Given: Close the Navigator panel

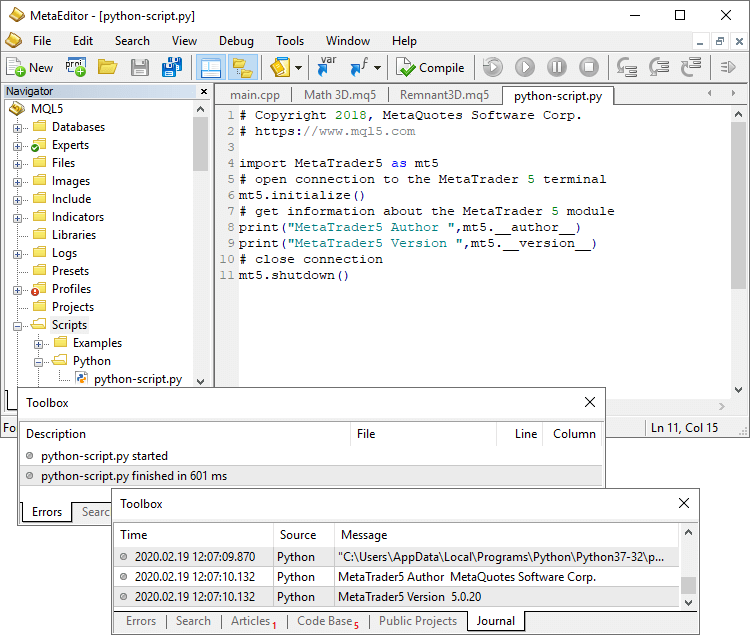Looking at the screenshot, I should coord(204,91).
